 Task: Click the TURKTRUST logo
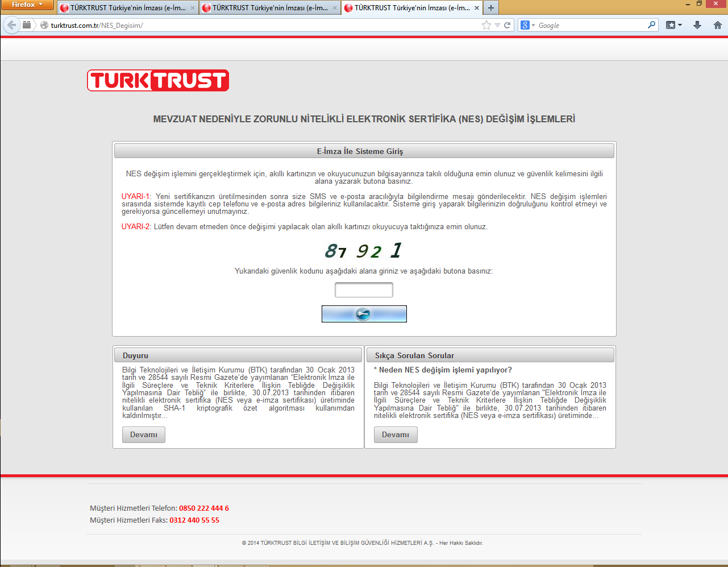[x=158, y=80]
